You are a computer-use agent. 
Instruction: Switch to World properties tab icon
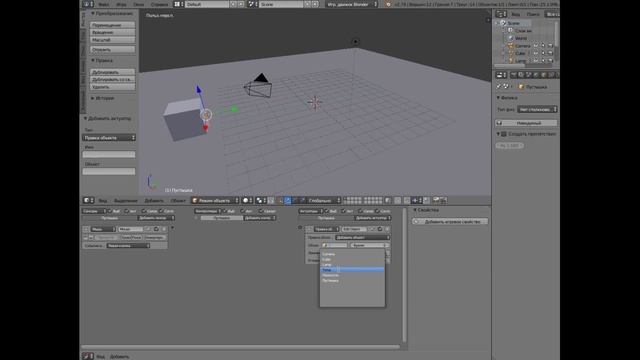536,75
